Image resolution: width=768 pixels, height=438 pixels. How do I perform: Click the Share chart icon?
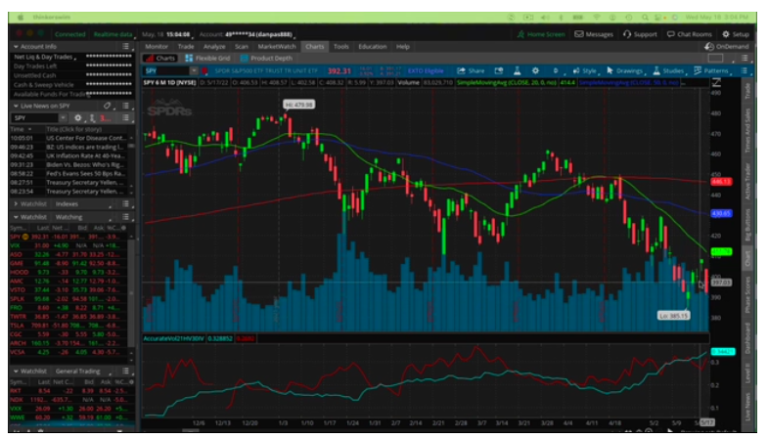pyautogui.click(x=467, y=72)
